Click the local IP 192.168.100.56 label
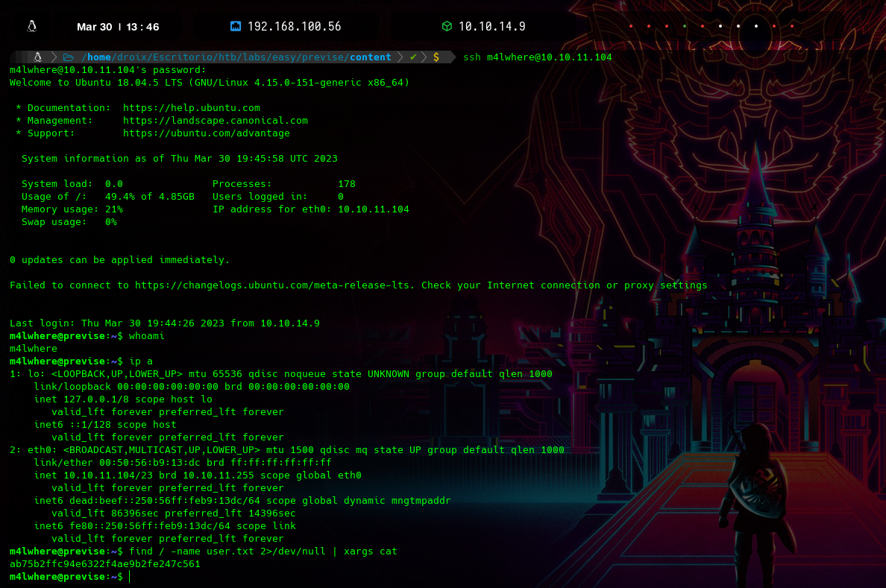The image size is (886, 588). [x=294, y=27]
